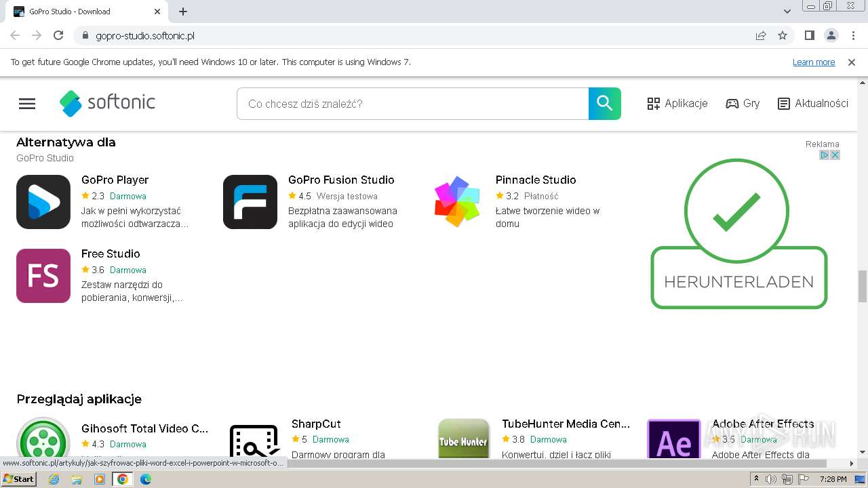Viewport: 868px width, 488px height.
Task: Open the GoPro Player title link
Action: 115,180
